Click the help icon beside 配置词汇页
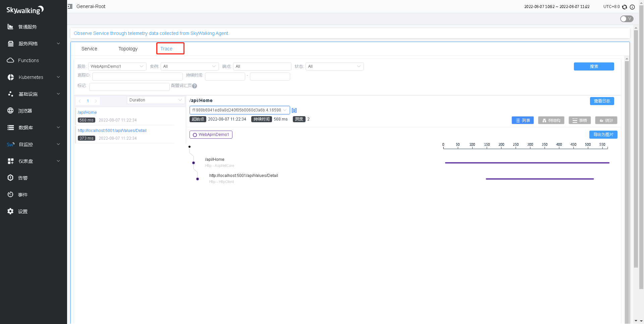The width and height of the screenshot is (644, 324). tap(195, 86)
